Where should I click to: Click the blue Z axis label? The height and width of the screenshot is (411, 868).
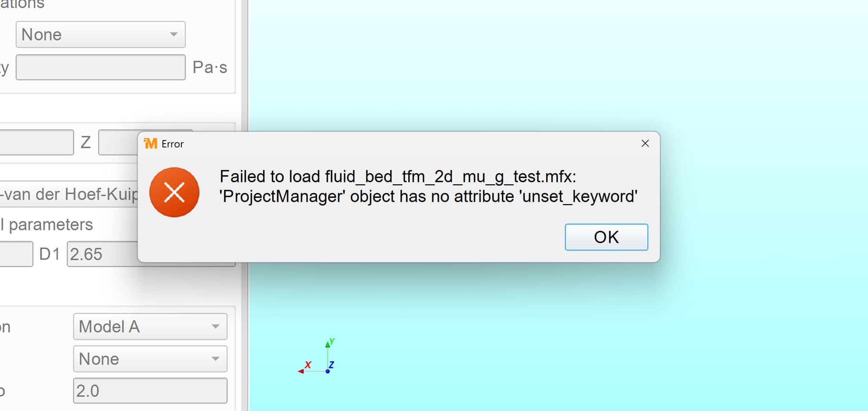tap(331, 364)
